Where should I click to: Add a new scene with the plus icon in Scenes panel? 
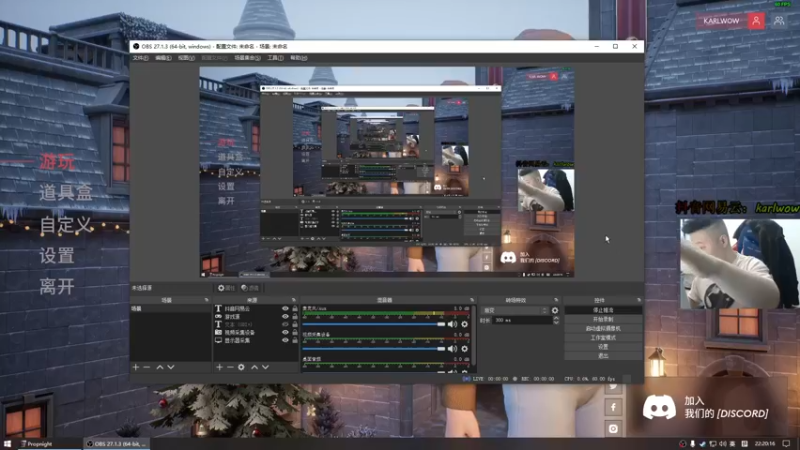(136, 367)
